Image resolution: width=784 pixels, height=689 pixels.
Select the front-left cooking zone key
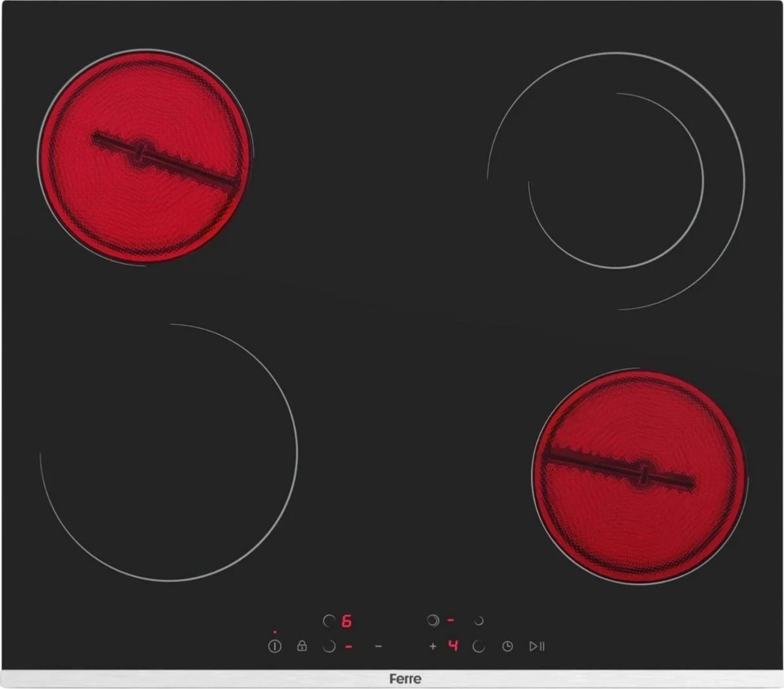pyautogui.click(x=329, y=647)
